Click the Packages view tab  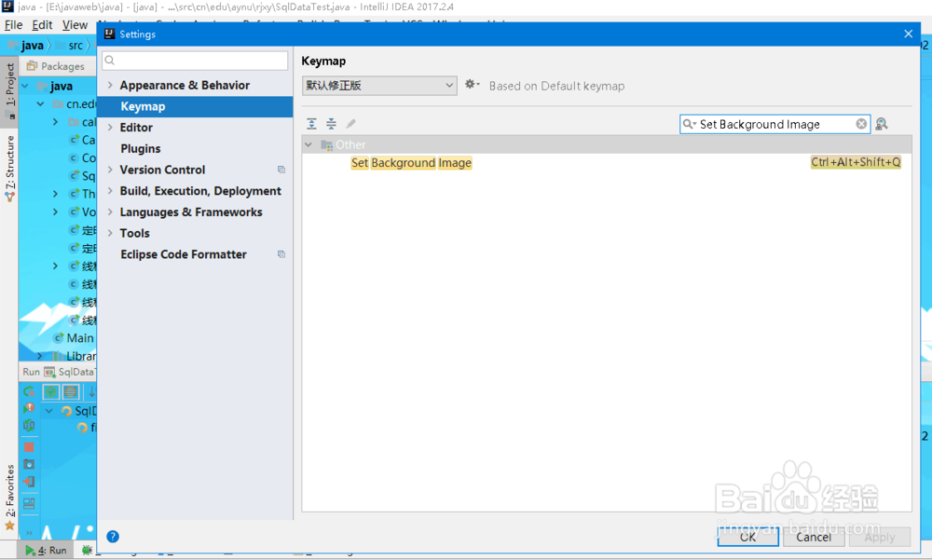click(56, 66)
